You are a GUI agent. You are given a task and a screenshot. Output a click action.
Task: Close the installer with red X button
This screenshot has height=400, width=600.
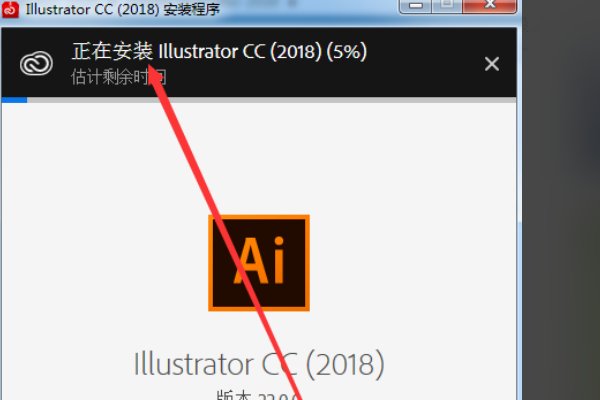[x=489, y=5]
